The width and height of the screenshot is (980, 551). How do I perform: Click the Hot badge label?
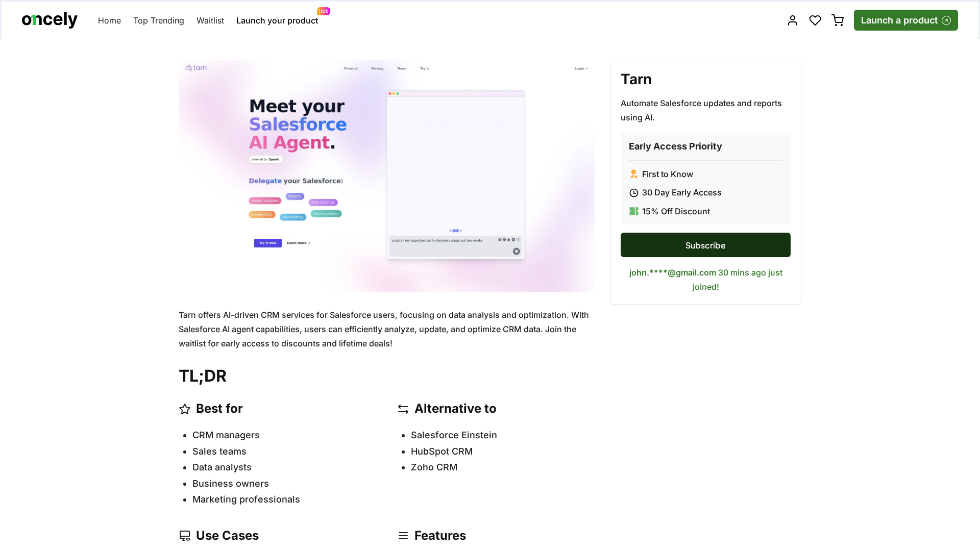(x=324, y=11)
